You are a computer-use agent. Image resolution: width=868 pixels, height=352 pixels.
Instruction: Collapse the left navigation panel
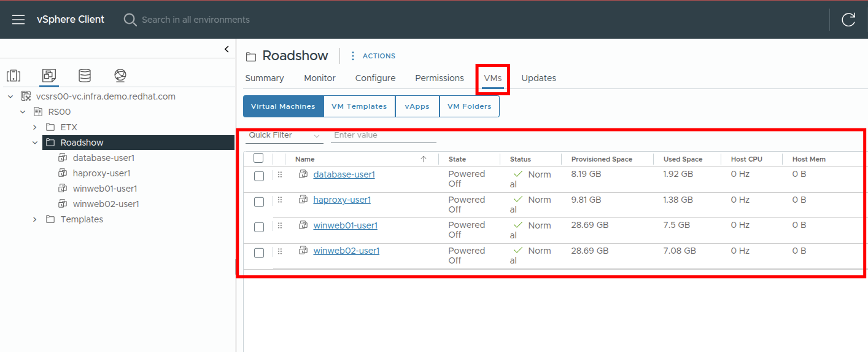pyautogui.click(x=227, y=49)
